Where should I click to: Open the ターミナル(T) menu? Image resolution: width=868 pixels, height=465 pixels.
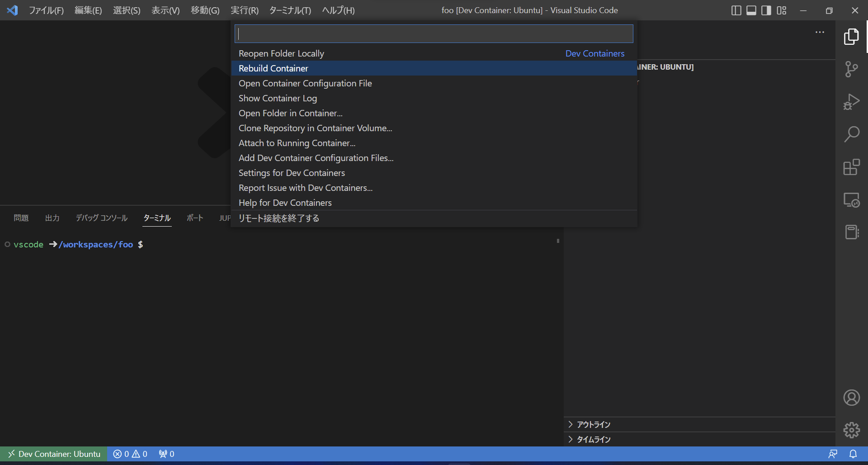pos(290,10)
